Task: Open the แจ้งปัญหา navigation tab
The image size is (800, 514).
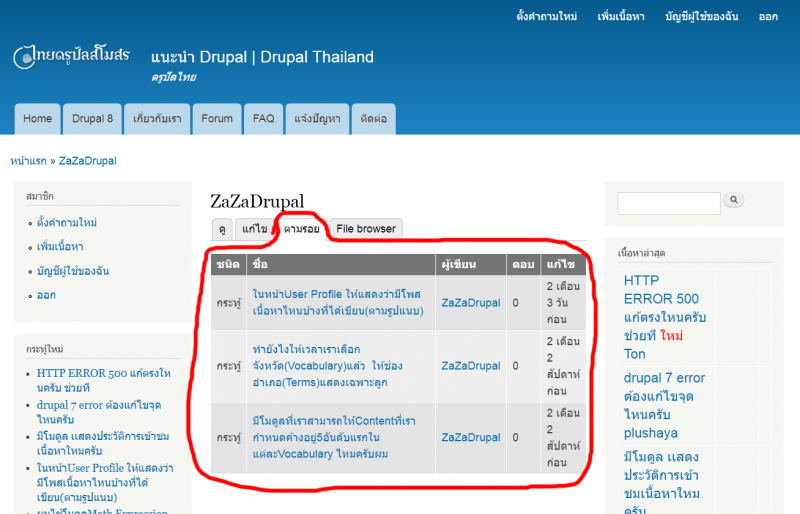Action: [x=317, y=119]
